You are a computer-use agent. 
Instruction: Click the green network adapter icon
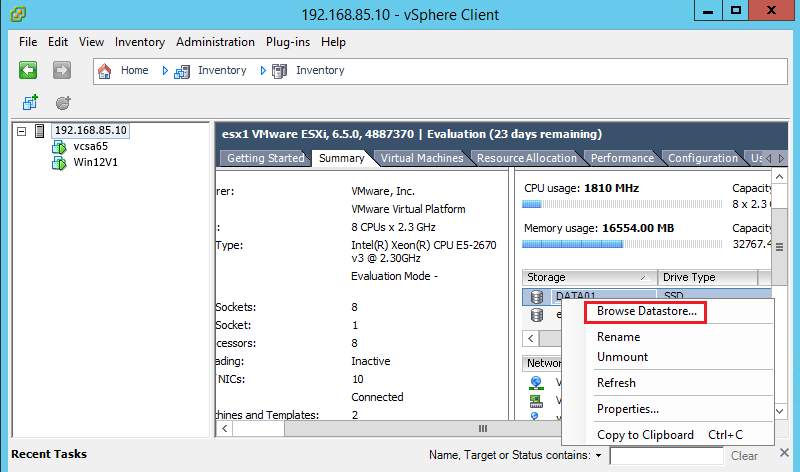point(536,401)
